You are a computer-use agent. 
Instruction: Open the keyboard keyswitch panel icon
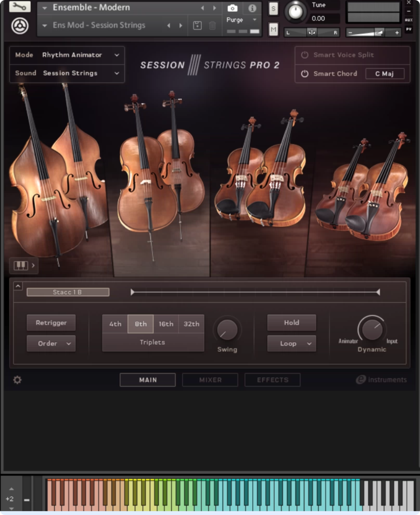click(x=21, y=265)
